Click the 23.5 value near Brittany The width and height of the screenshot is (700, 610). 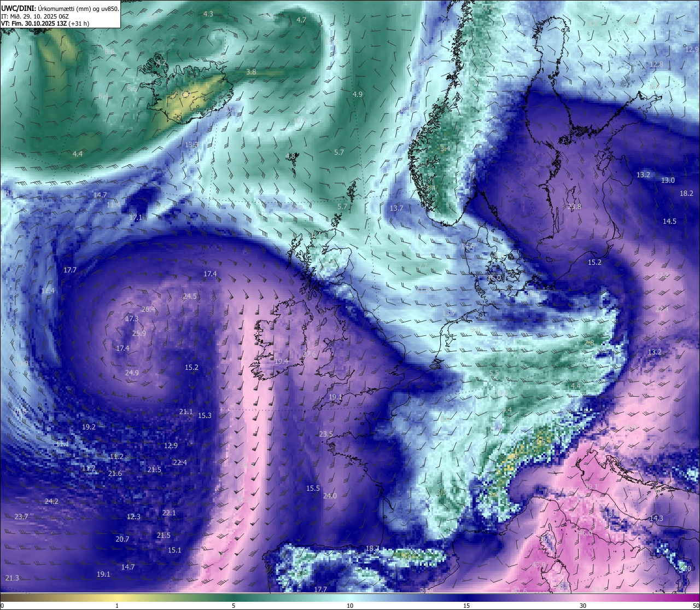[x=326, y=434]
